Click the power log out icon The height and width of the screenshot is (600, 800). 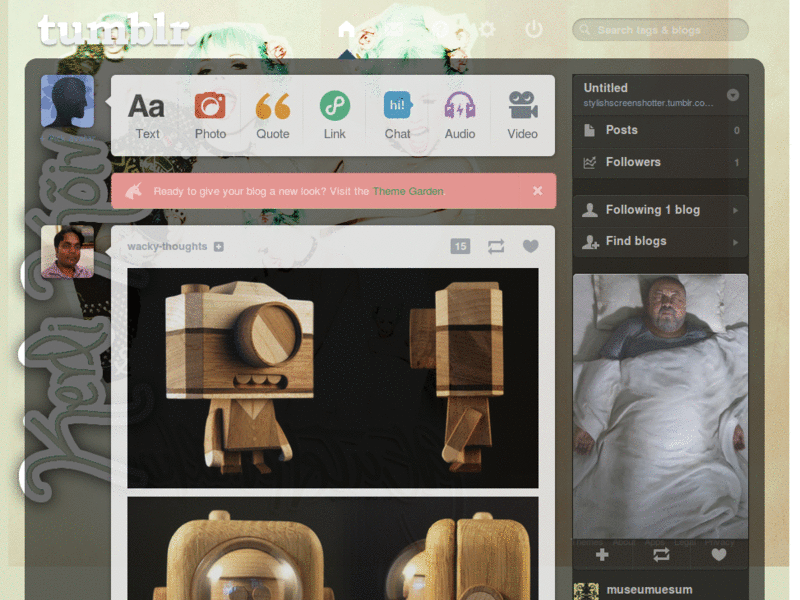tap(534, 29)
